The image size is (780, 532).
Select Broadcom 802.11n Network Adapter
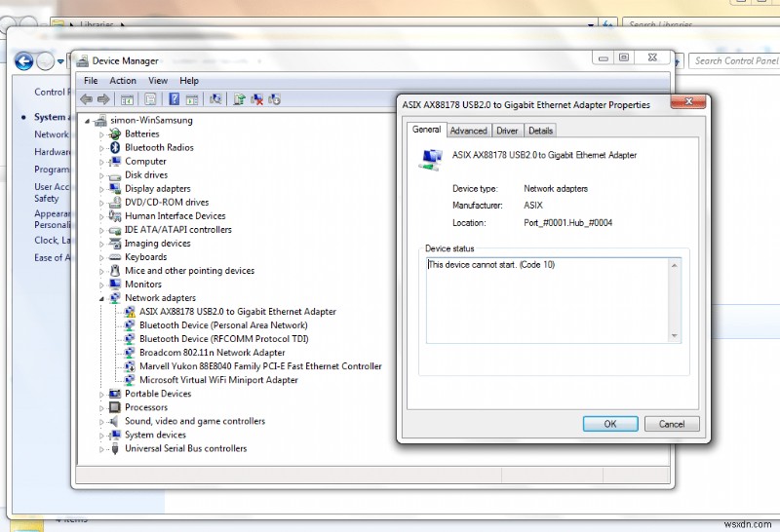212,353
